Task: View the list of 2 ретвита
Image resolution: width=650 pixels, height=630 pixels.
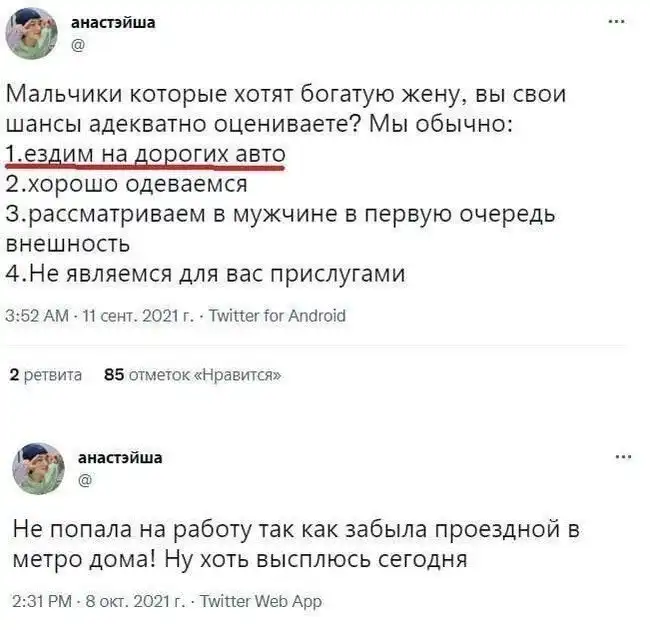Action: coord(45,375)
